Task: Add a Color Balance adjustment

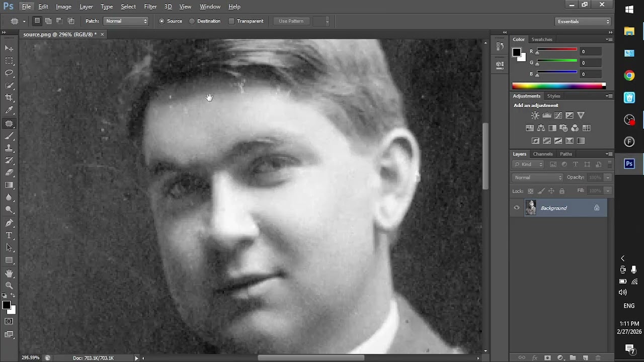Action: click(541, 128)
